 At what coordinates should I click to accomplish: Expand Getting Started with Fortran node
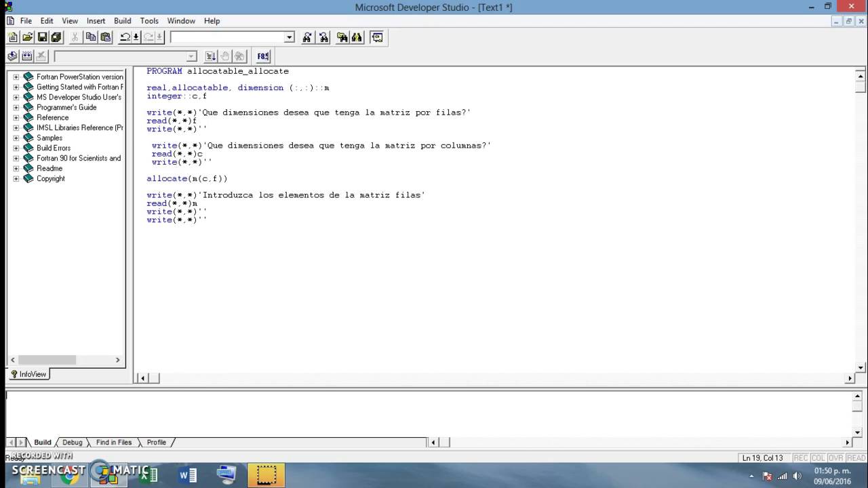(x=16, y=87)
